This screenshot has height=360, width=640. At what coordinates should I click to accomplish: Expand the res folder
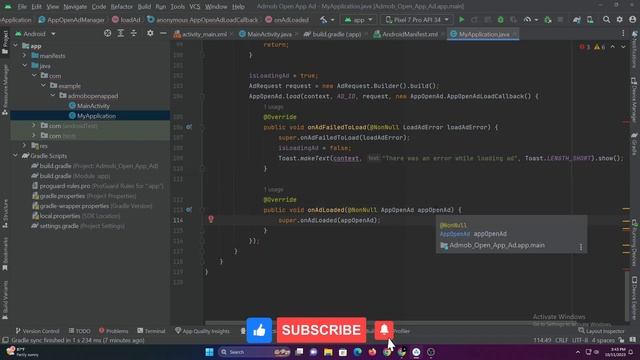pyautogui.click(x=24, y=146)
